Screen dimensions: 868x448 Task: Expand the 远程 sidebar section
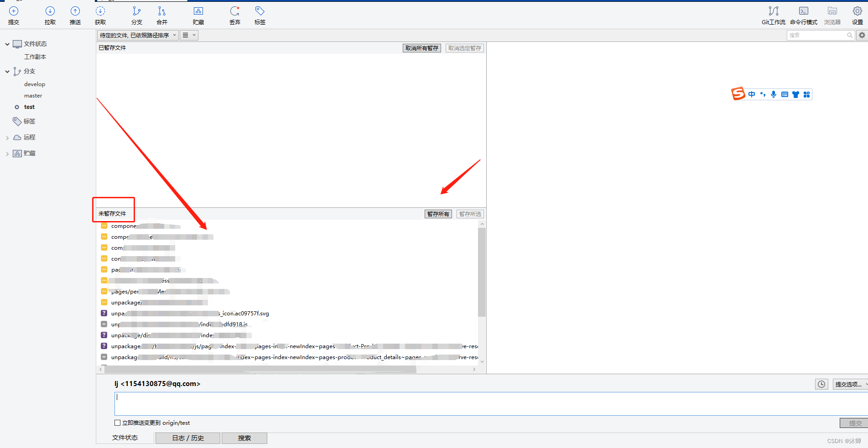[7, 137]
